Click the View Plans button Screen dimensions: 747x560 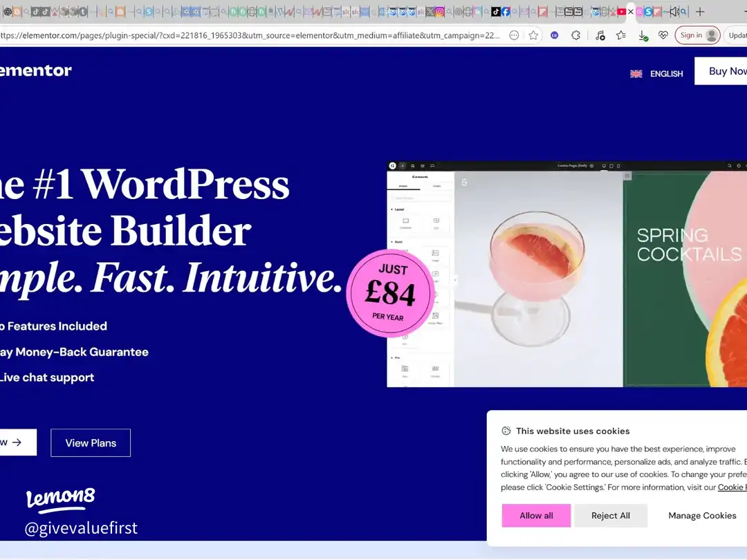[x=91, y=443]
